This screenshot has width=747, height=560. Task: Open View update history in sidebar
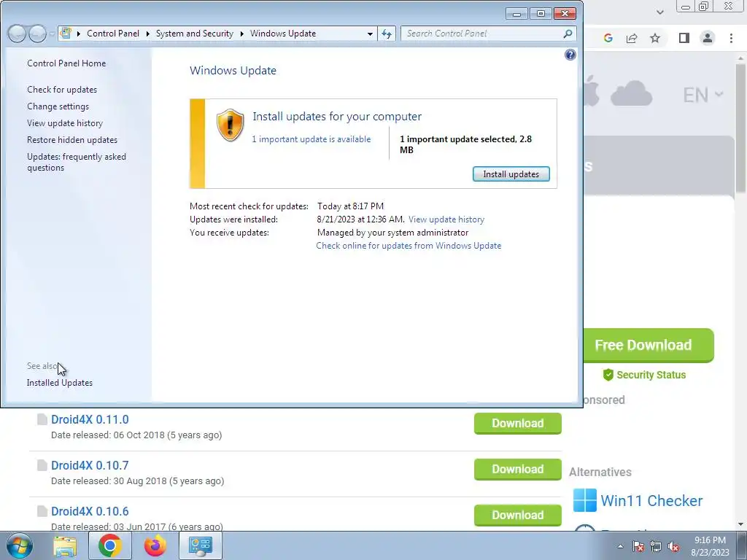(65, 122)
